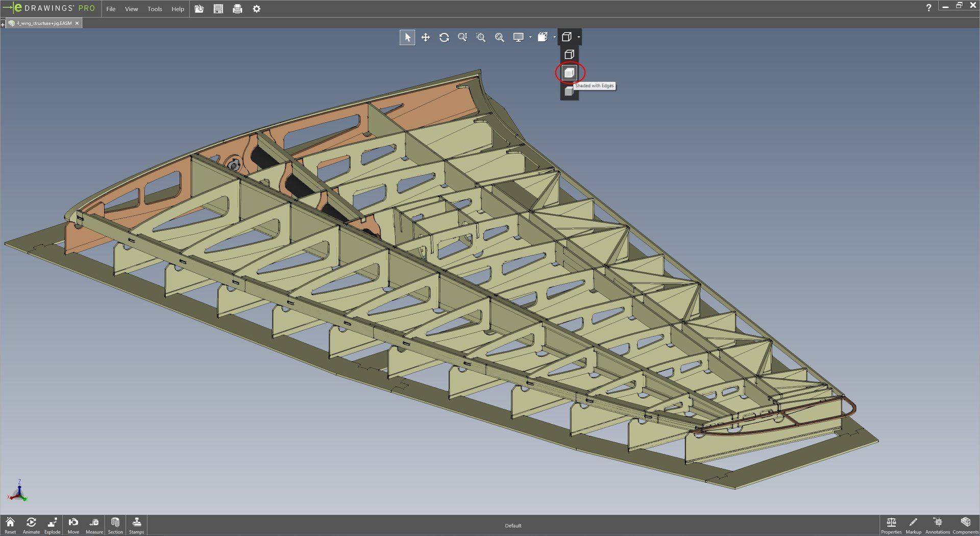Start the Explode view tool
Viewport: 980px width, 536px height.
(x=52, y=525)
